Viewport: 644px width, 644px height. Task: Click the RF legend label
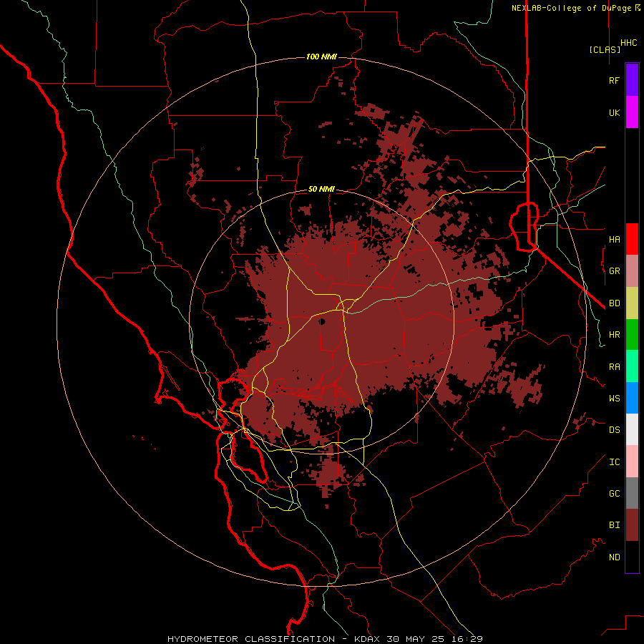pos(615,80)
